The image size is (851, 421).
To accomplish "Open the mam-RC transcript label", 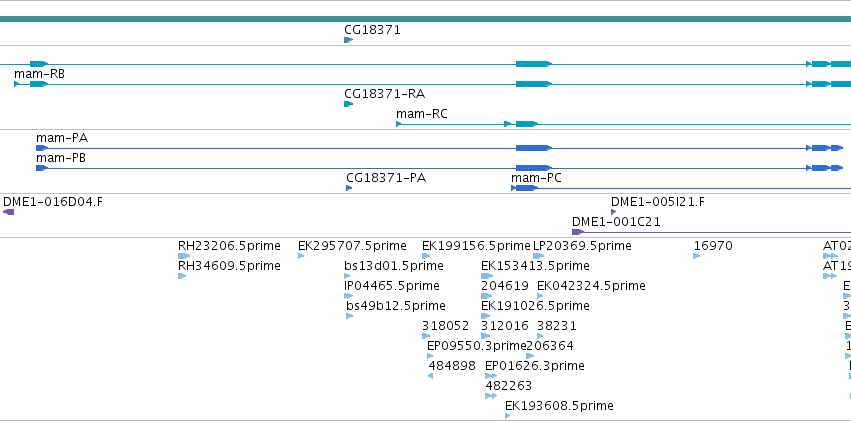I will pyautogui.click(x=422, y=113).
